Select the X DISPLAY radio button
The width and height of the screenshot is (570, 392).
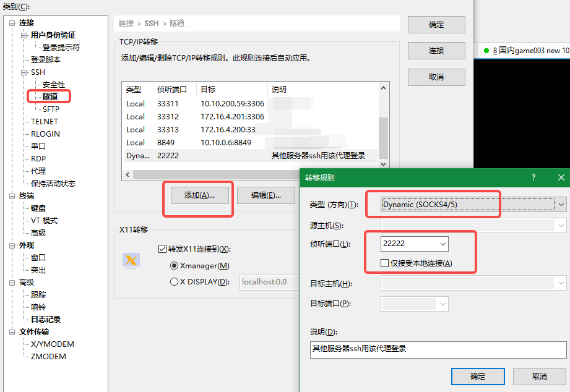tap(175, 282)
